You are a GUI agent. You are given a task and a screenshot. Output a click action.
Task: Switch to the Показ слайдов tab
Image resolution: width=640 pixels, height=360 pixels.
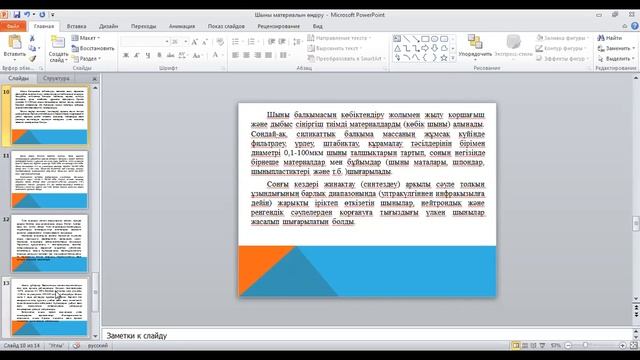227,26
